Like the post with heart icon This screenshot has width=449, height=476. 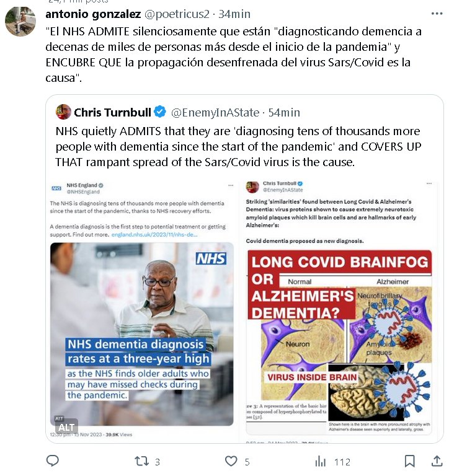coord(231,461)
